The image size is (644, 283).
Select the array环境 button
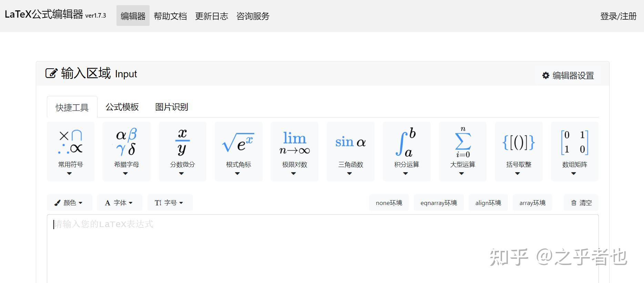pyautogui.click(x=532, y=203)
